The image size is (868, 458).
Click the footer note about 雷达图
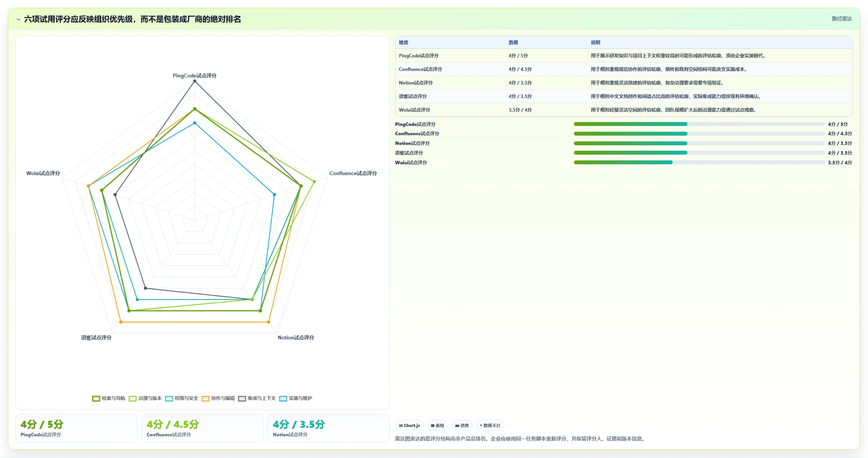click(520, 439)
